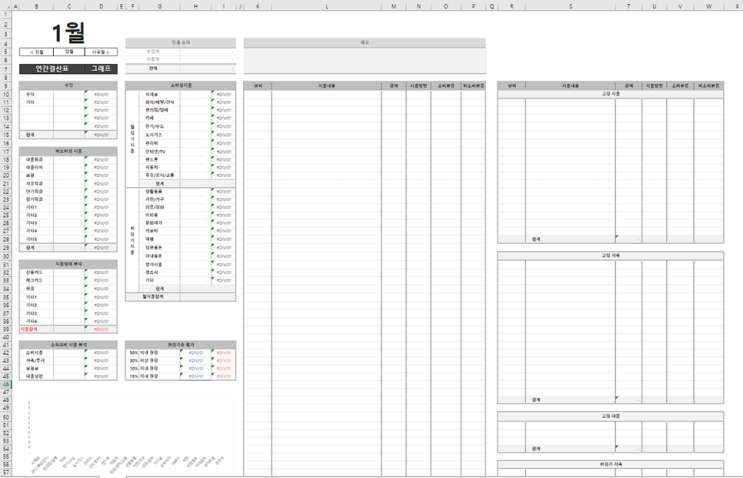Select the 1월 month title cell

pos(69,33)
